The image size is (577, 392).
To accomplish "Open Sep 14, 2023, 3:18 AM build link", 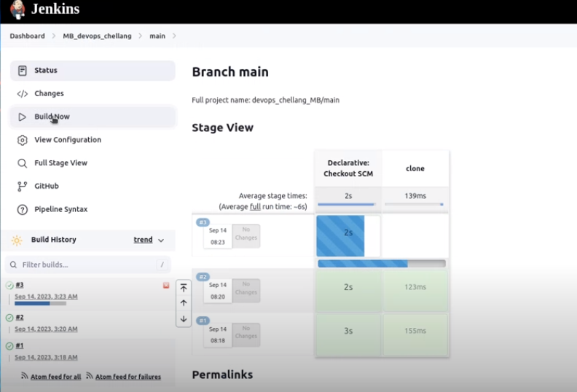I will [x=46, y=358].
